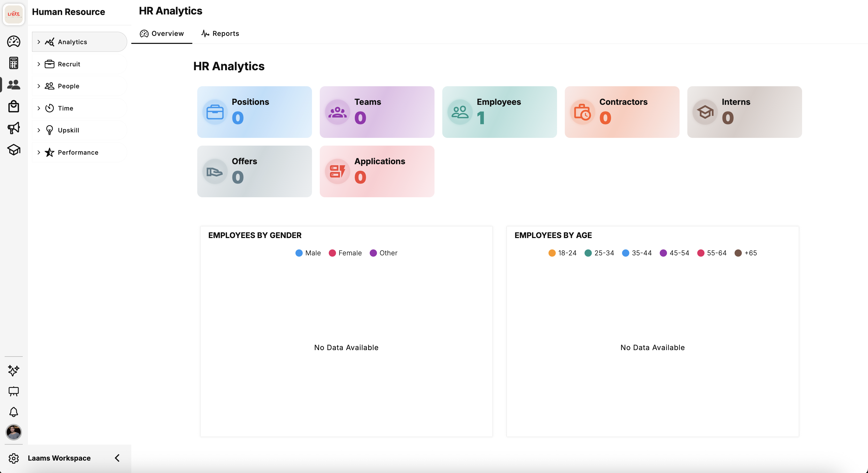This screenshot has width=868, height=473.
Task: Open notifications via the bell icon
Action: coord(13,412)
